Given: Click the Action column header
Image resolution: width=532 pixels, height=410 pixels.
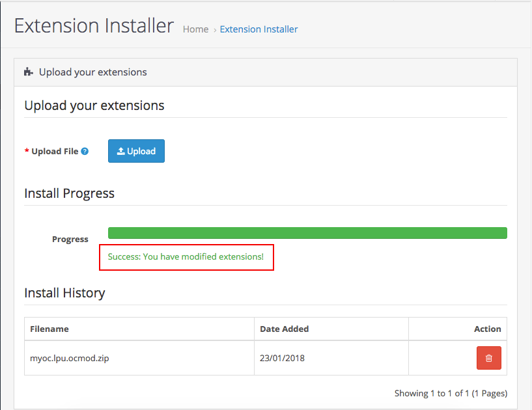Looking at the screenshot, I should pos(487,329).
